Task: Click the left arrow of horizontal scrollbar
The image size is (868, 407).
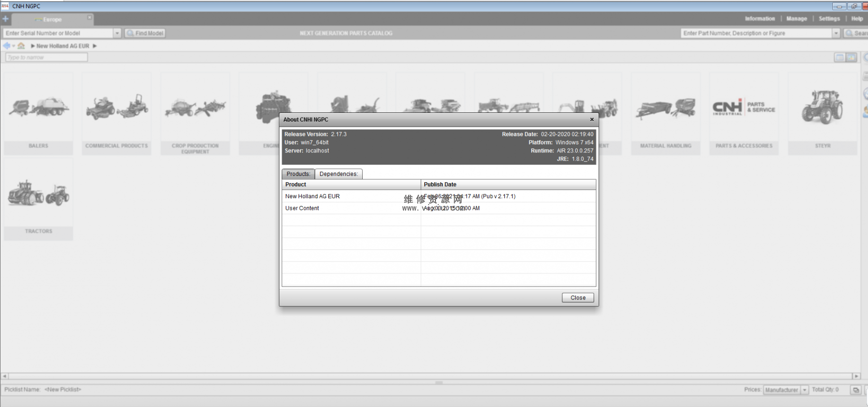Action: tap(4, 376)
